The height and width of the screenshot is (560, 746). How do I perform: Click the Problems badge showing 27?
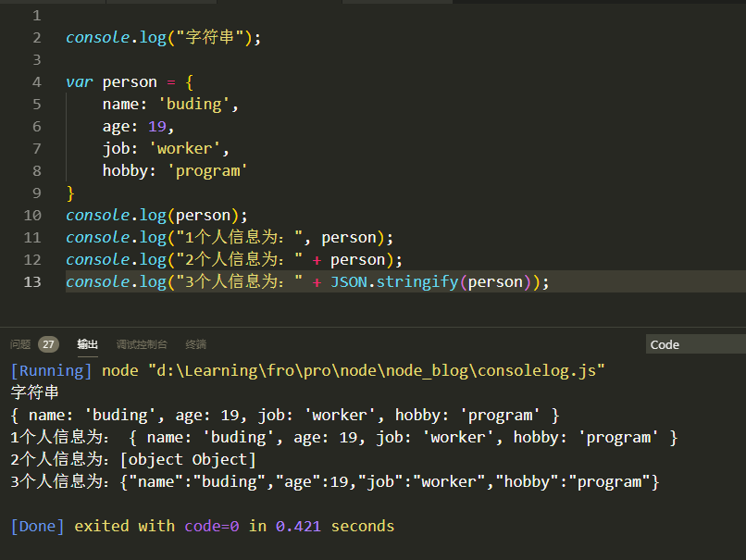click(47, 343)
